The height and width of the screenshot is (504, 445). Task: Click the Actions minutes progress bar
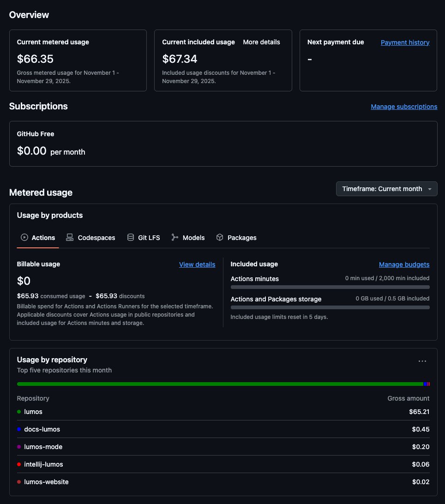(x=330, y=287)
